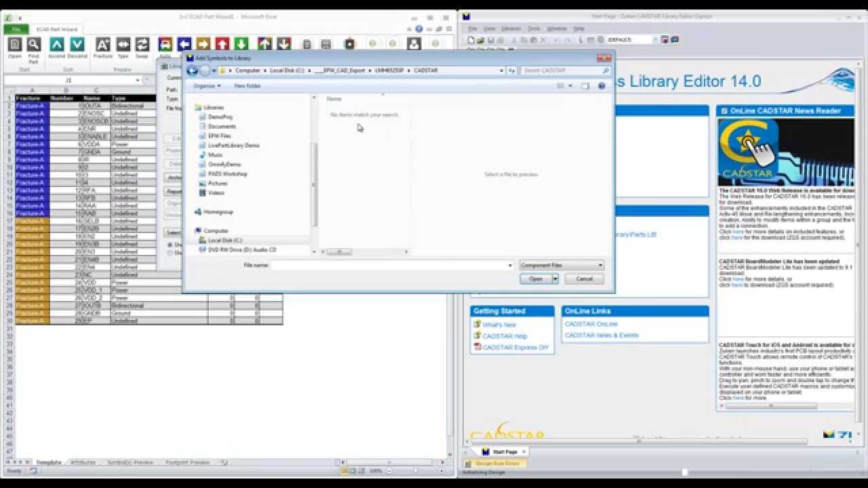
Task: Click the LMH6525SP breadcrumb segment
Action: pos(389,70)
